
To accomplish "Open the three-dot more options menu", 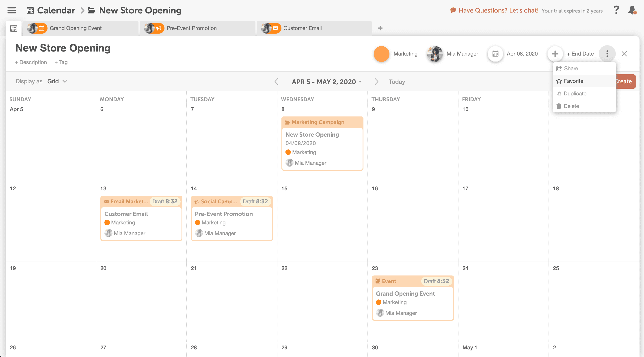I will pyautogui.click(x=607, y=54).
